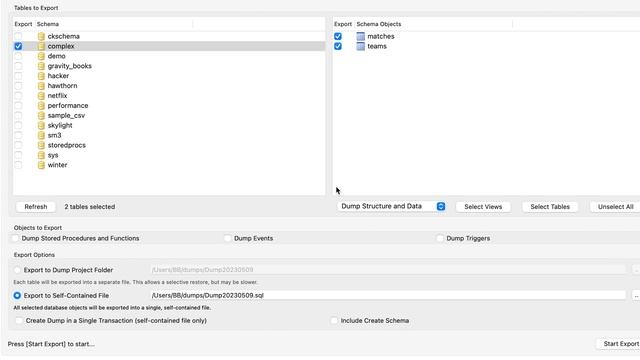
Task: Enable Create Dump in a Single Transaction
Action: (x=19, y=320)
